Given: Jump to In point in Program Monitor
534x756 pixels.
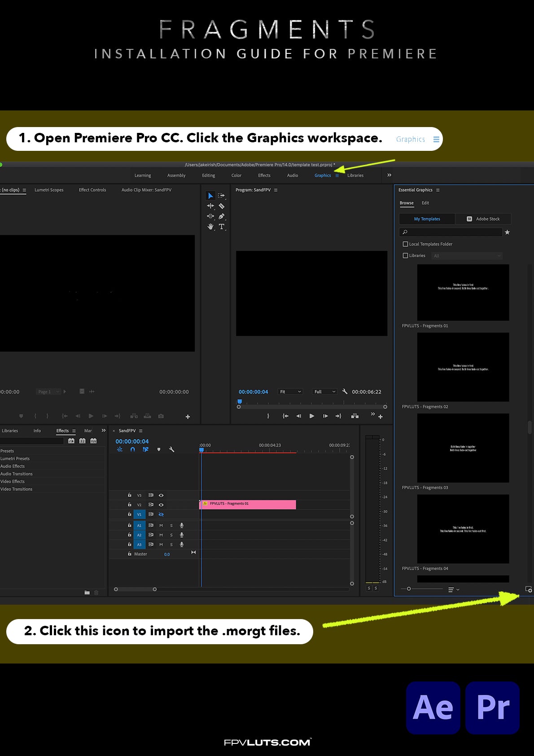Looking at the screenshot, I should 285,416.
